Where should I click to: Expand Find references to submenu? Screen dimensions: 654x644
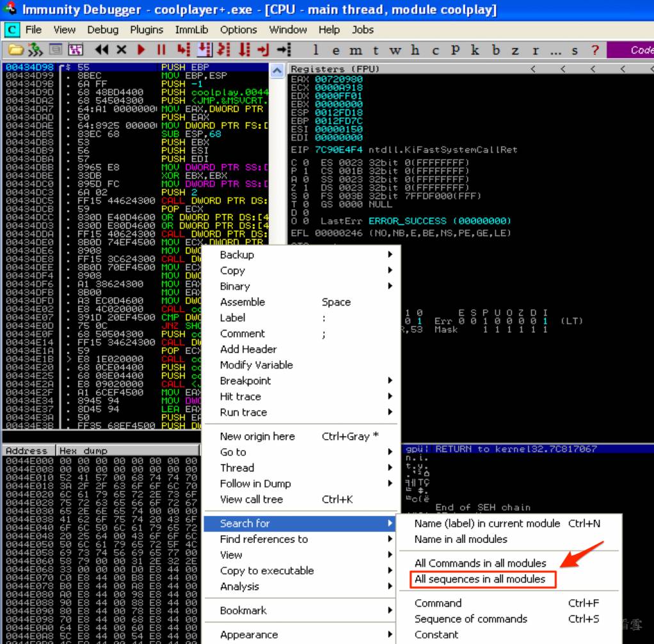point(301,539)
